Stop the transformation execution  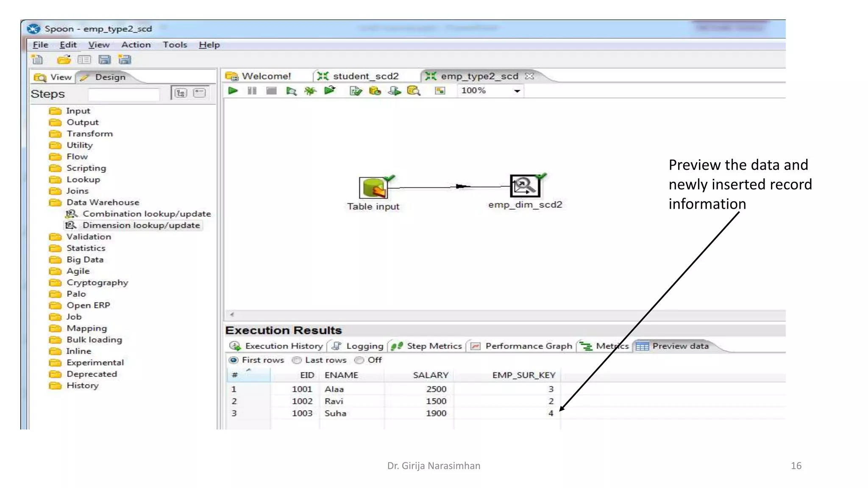271,91
